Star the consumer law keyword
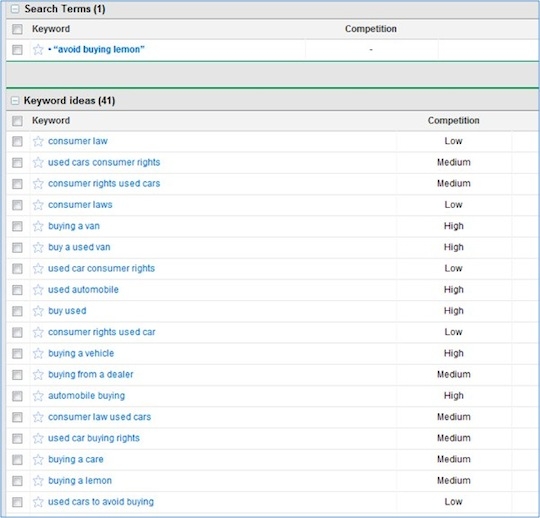The width and height of the screenshot is (540, 518). coord(38,141)
